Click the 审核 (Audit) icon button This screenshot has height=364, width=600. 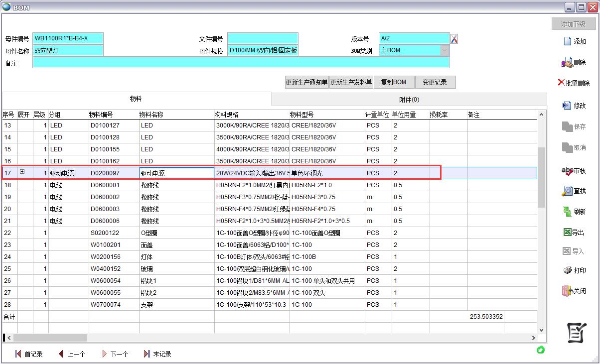click(x=567, y=171)
